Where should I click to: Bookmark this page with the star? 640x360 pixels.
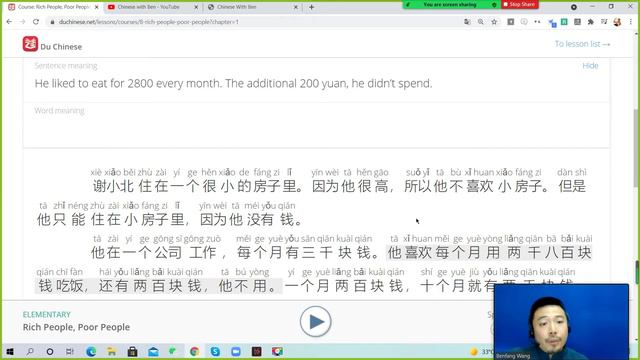[494, 22]
